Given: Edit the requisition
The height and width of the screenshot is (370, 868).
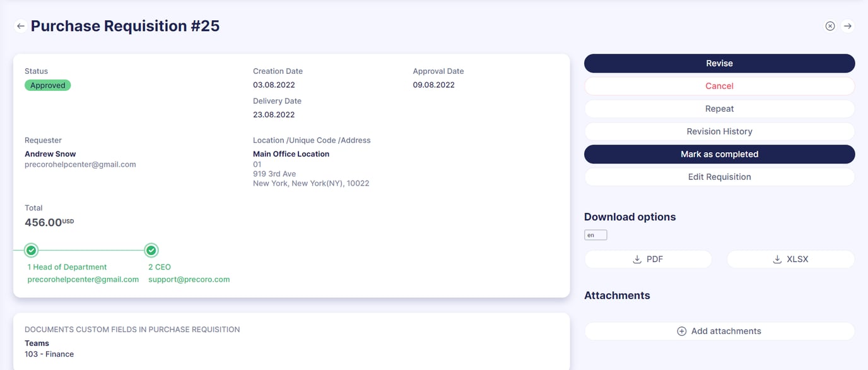Looking at the screenshot, I should pyautogui.click(x=719, y=177).
